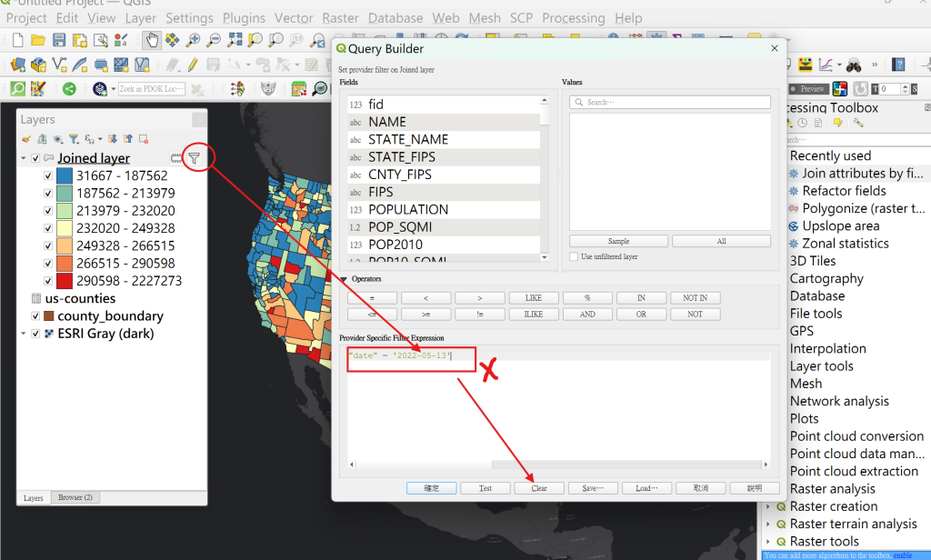Insert the LIKE operator button
The height and width of the screenshot is (560, 931).
click(533, 298)
